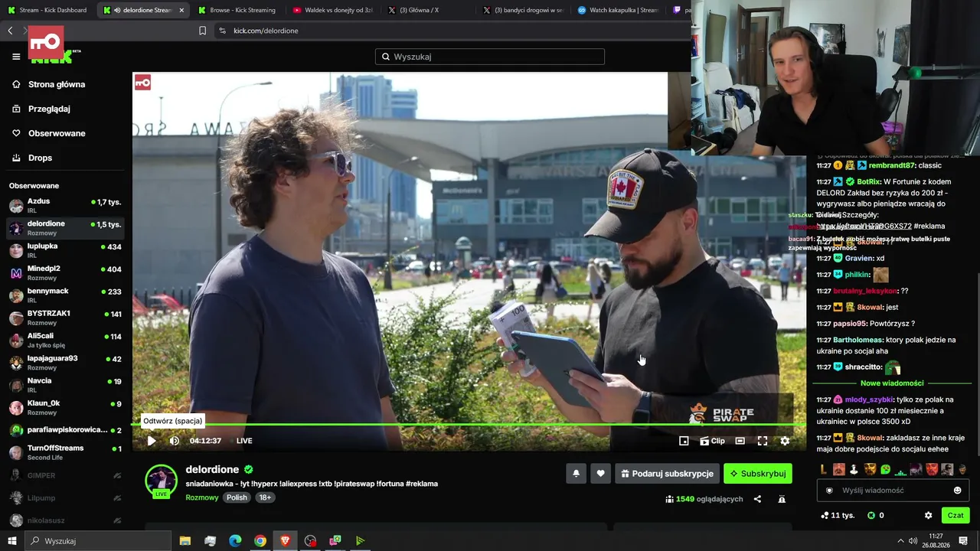Open Klaun_0k channel in followed list

pyautogui.click(x=65, y=408)
